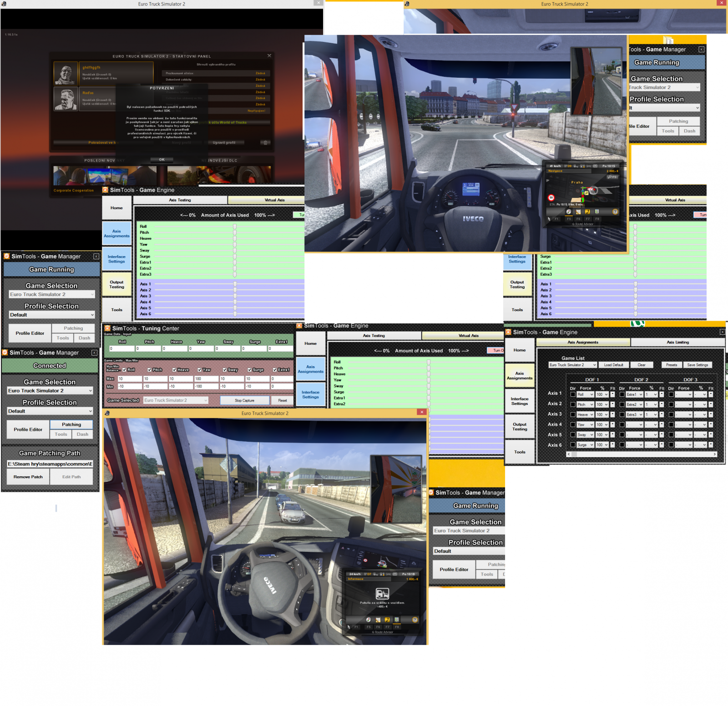Switch to the Axis Limiting tab
The height and width of the screenshot is (706, 728).
point(678,342)
